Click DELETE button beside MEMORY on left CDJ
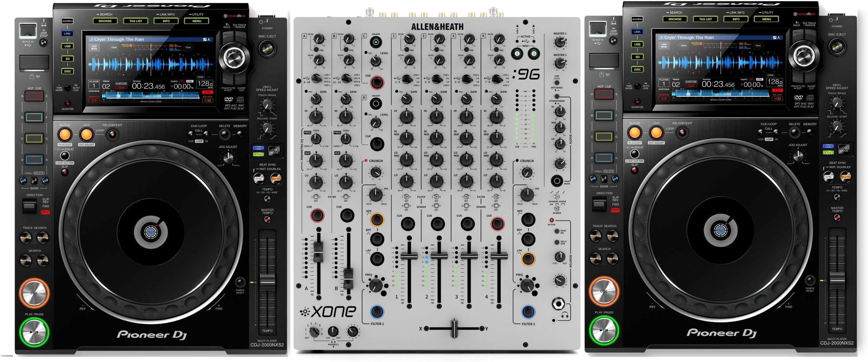868x362 pixels. point(225,134)
